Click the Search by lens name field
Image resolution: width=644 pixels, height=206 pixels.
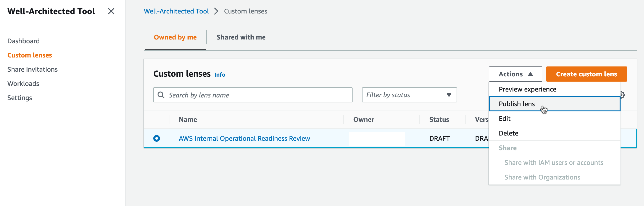tap(258, 95)
